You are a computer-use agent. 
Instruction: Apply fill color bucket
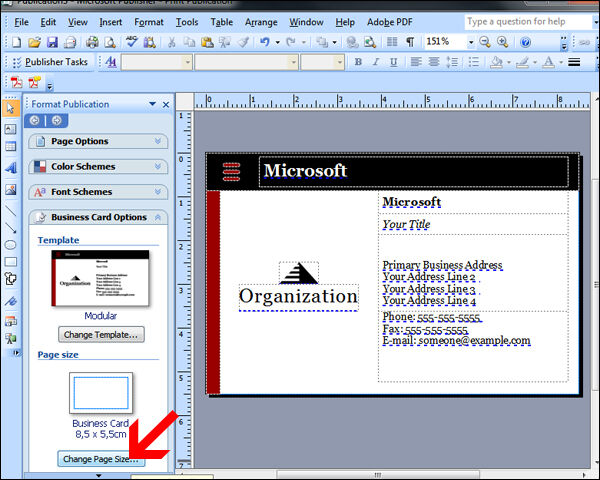coord(496,62)
